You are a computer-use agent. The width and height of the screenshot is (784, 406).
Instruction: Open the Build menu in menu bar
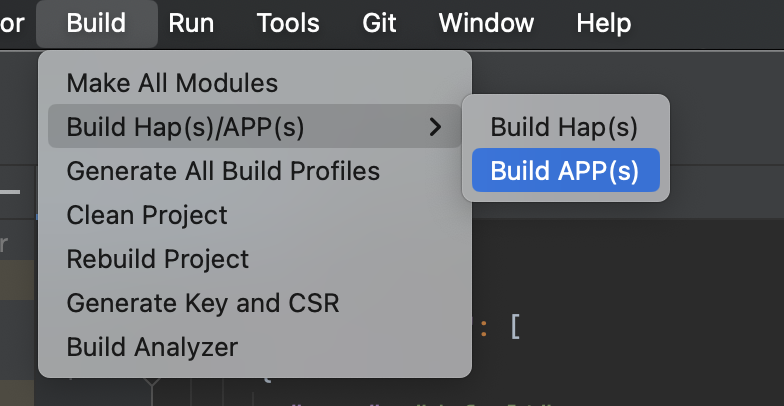pyautogui.click(x=96, y=23)
